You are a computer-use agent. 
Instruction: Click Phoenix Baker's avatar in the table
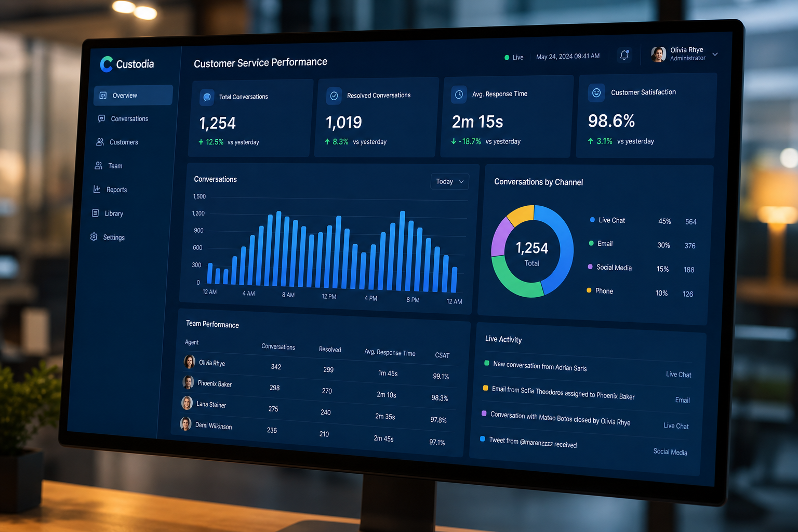(188, 382)
